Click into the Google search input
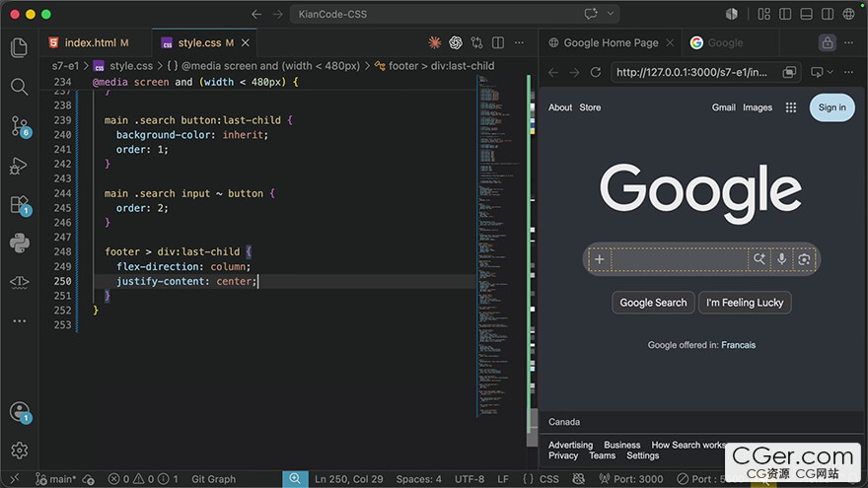Image resolution: width=868 pixels, height=488 pixels. (680, 259)
